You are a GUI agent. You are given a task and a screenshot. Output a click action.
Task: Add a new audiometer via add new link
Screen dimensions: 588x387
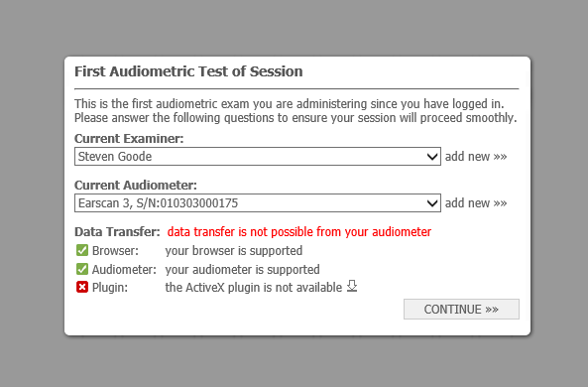point(476,203)
